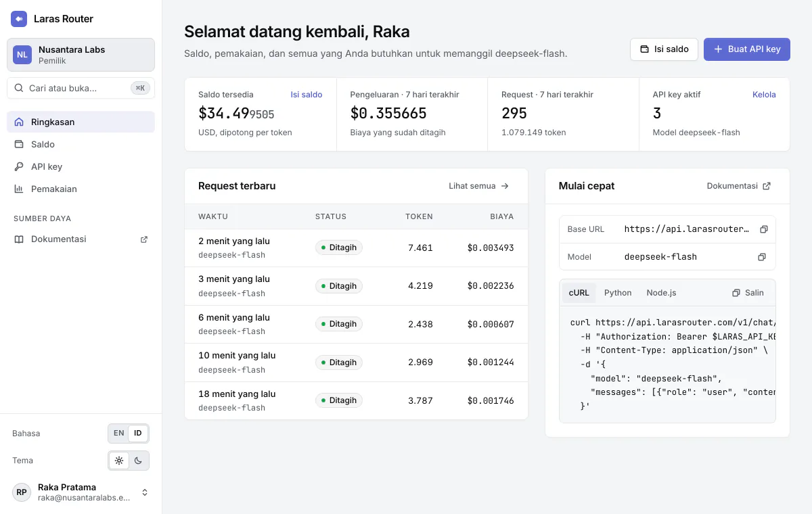Expand the Raka Pratama account menu chevron

[145, 492]
